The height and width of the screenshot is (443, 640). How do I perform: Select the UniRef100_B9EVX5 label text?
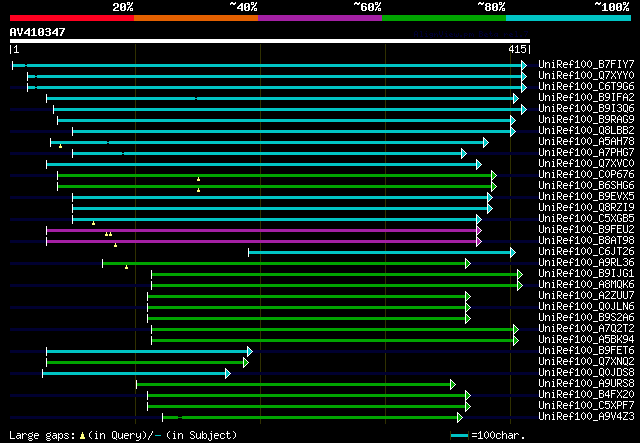pyautogui.click(x=586, y=197)
